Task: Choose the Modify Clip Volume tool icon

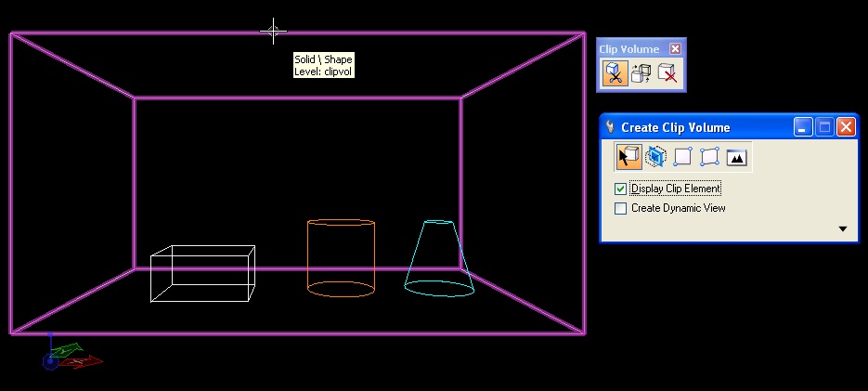Action: [x=641, y=73]
